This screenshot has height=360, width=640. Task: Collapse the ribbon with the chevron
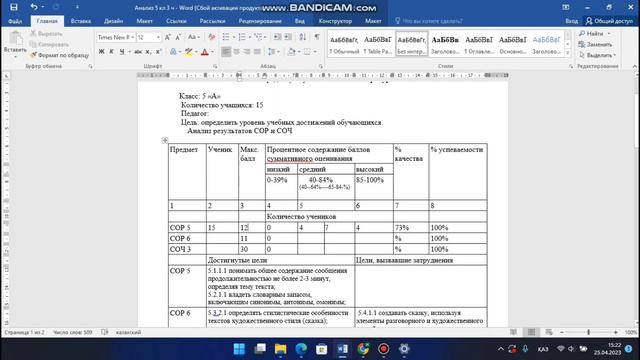click(x=634, y=66)
